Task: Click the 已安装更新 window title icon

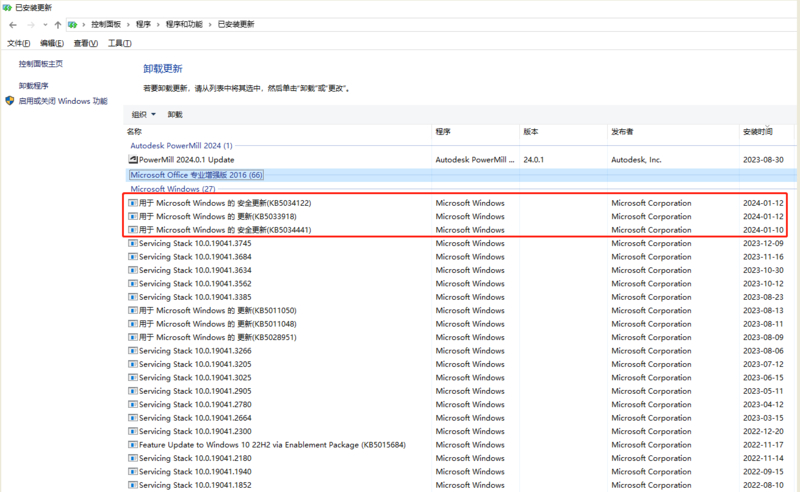Action: 7,7
